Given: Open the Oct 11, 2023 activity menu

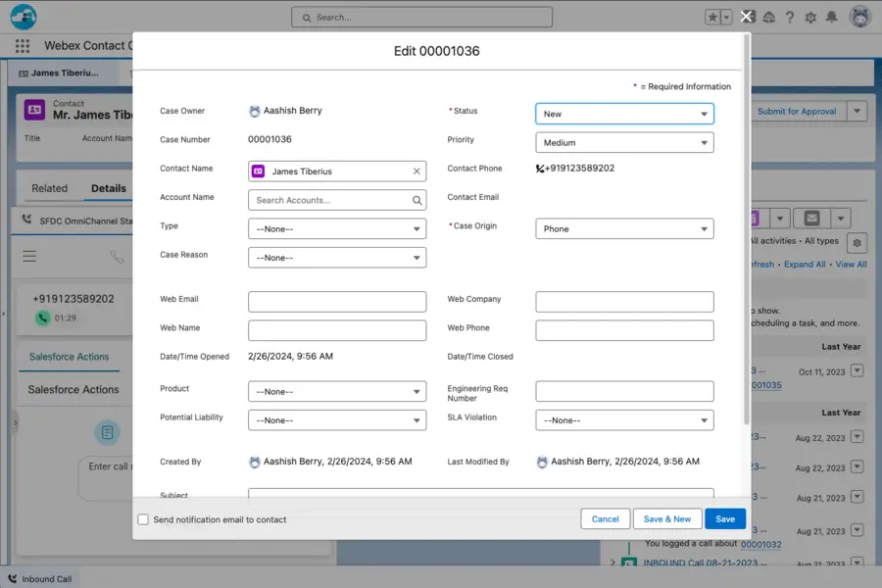Looking at the screenshot, I should tap(857, 370).
